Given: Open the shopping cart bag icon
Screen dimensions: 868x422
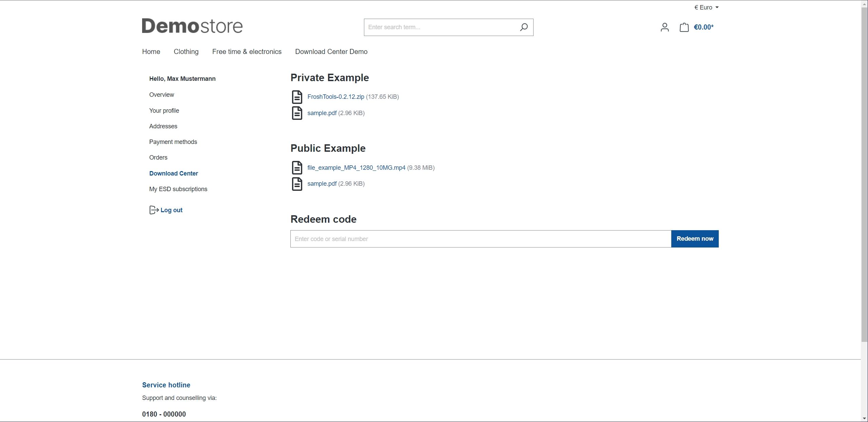Looking at the screenshot, I should (684, 27).
